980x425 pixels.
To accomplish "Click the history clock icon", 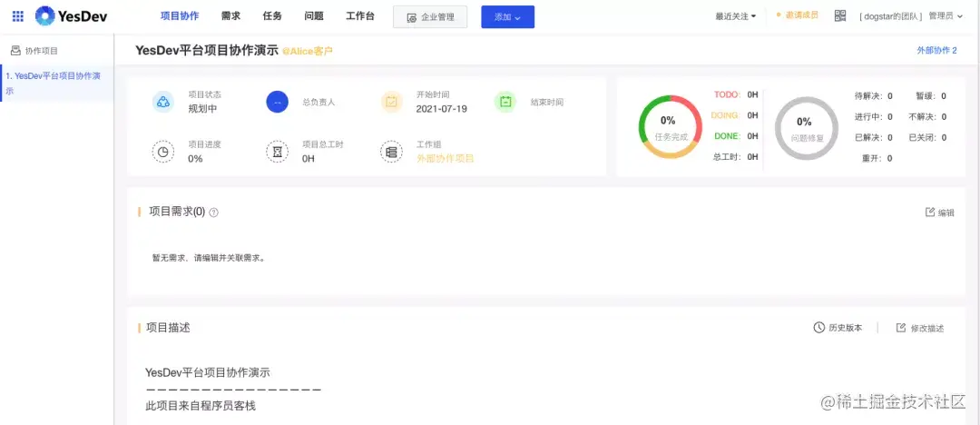I will pos(818,328).
